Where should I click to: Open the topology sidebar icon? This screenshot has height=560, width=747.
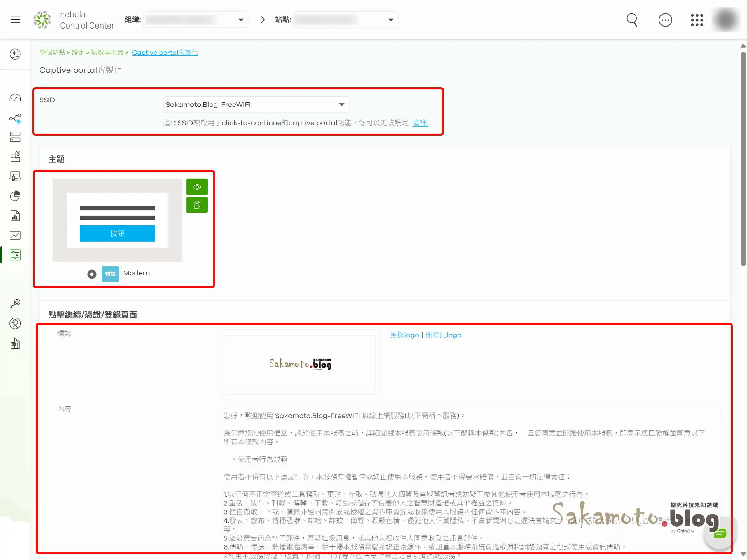15,118
